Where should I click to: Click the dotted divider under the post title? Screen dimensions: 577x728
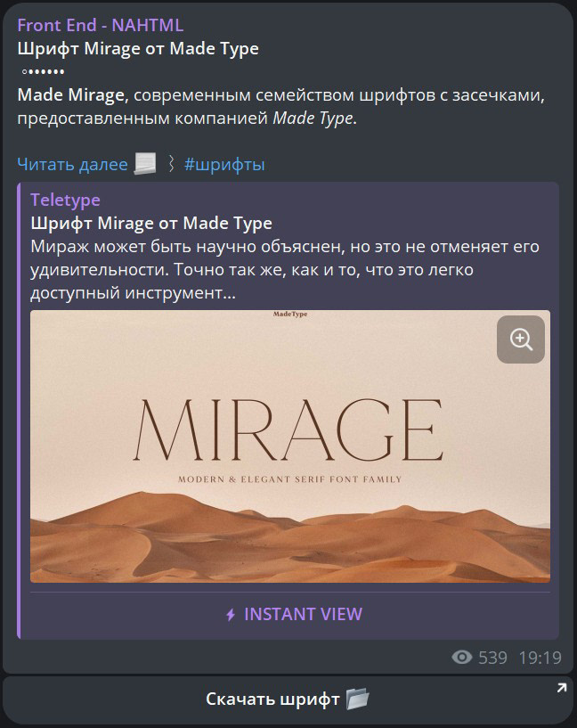(43, 71)
